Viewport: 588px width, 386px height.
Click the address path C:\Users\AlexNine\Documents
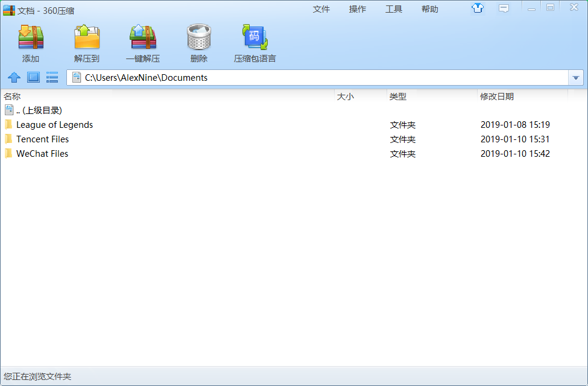point(147,78)
